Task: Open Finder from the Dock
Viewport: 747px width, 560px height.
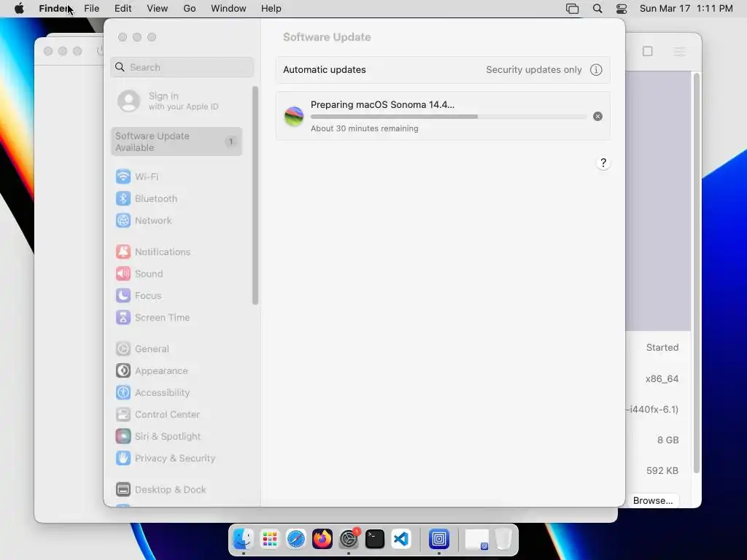Action: (x=244, y=539)
